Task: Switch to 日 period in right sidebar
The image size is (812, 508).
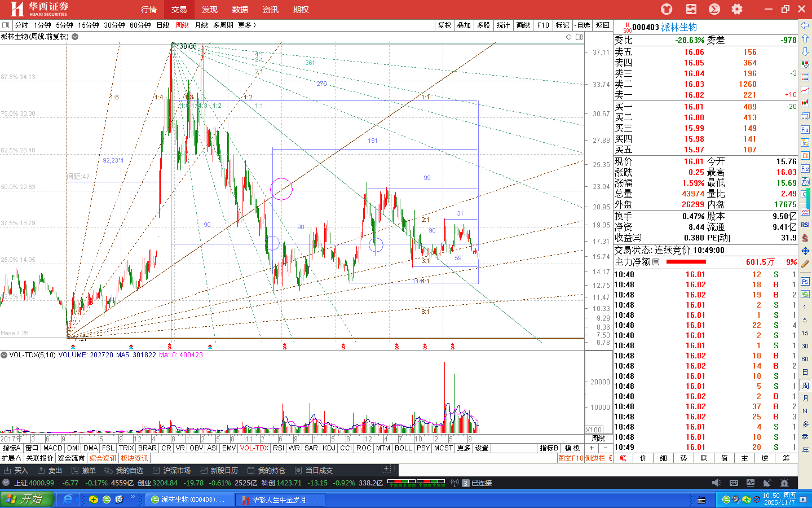Action: coord(805,372)
